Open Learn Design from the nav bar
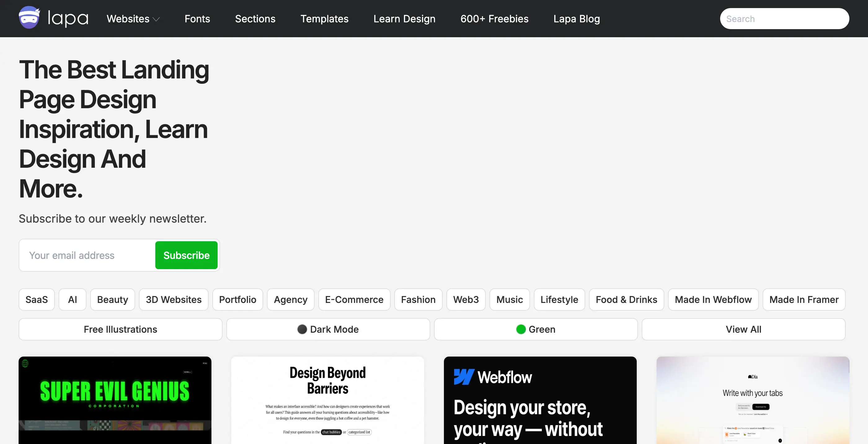Screen dimensions: 868x444 point(404,19)
